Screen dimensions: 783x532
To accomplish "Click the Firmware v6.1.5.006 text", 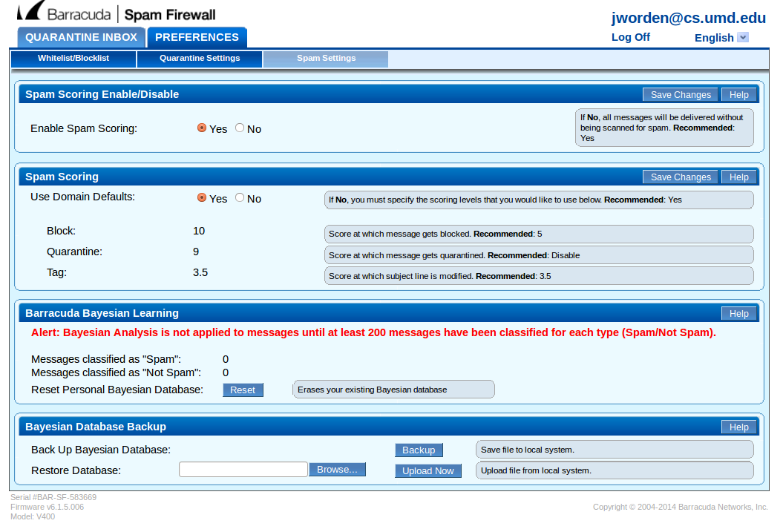I will (47, 507).
